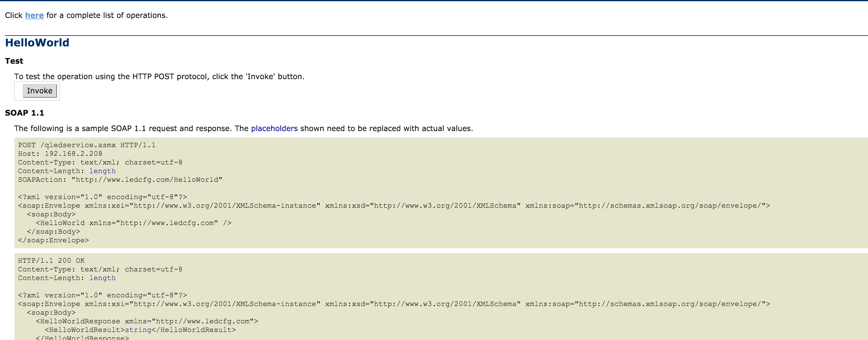Click response block's 'Content-Type: text/xml' line
The width and height of the screenshot is (868, 340).
[x=100, y=269]
